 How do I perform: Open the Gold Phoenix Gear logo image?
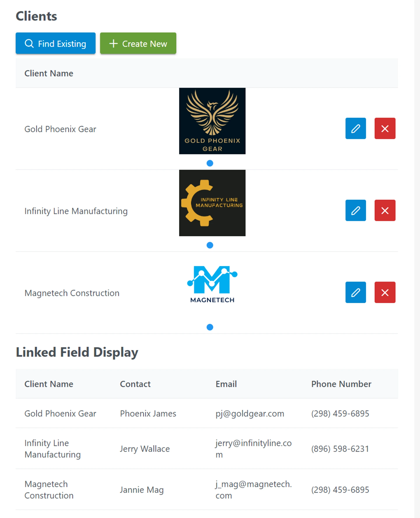point(212,121)
